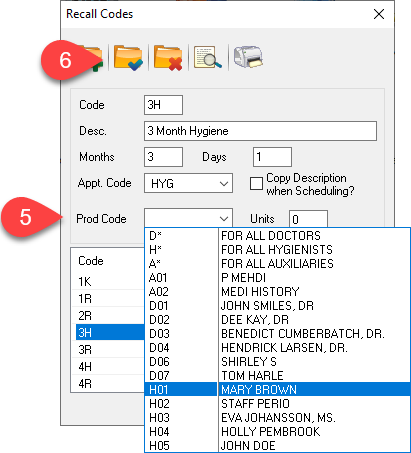The image size is (411, 453).
Task: Select recall code 4R in list
Action: tap(108, 384)
